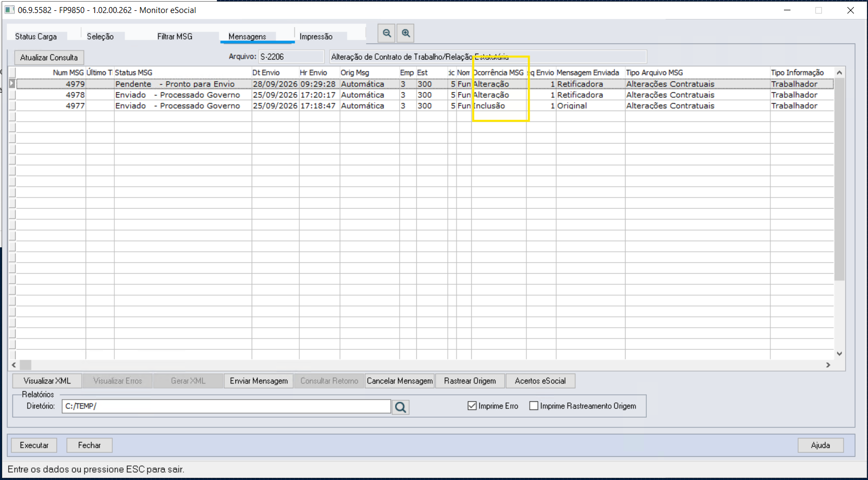Click the zoom in magnifier icon
868x480 pixels.
(406, 33)
